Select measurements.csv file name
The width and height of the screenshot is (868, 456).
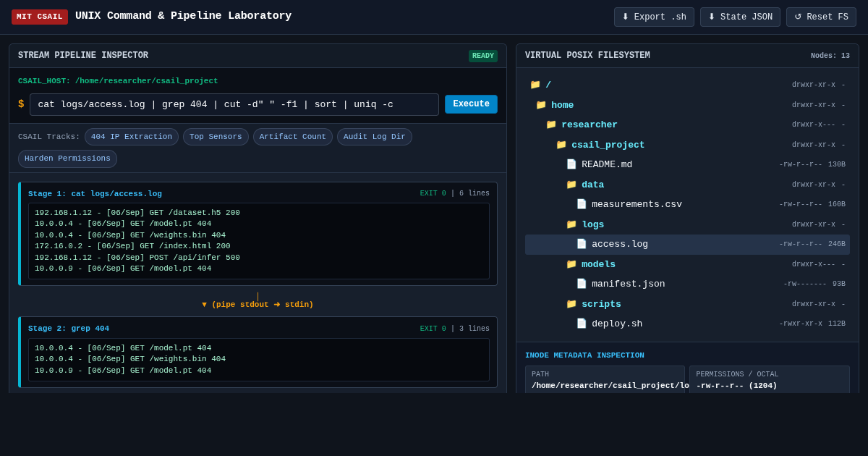coord(637,204)
